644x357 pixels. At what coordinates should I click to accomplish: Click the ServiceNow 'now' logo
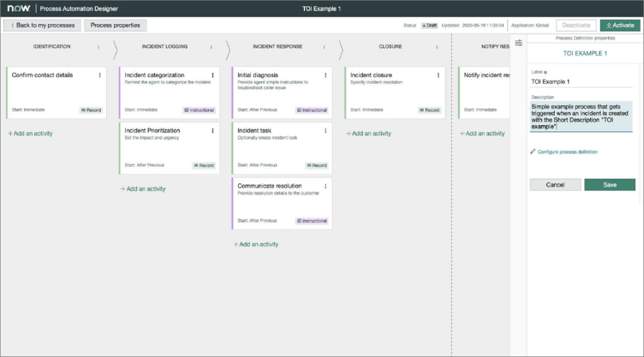click(19, 9)
